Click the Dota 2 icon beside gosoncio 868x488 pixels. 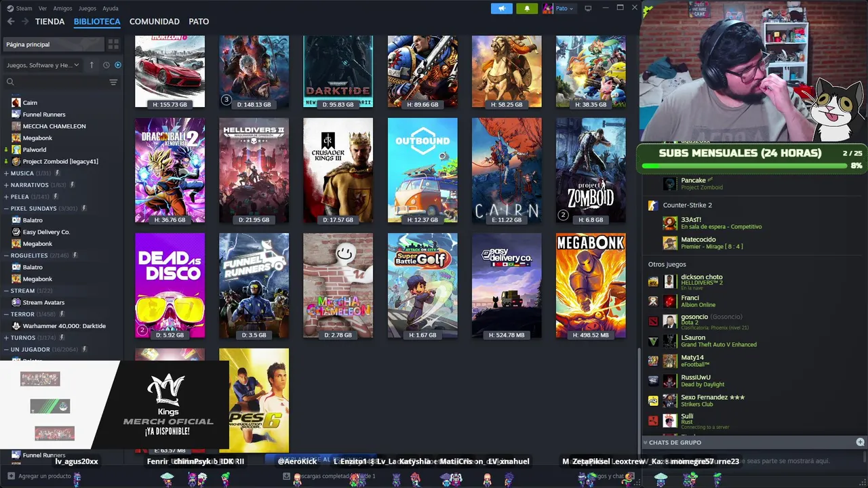(x=653, y=321)
